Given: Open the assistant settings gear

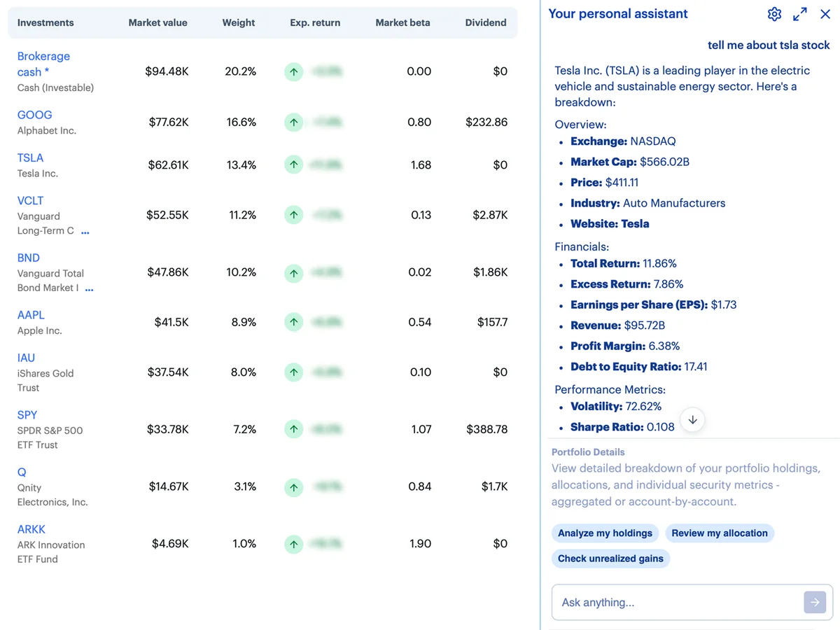Looking at the screenshot, I should coord(774,14).
